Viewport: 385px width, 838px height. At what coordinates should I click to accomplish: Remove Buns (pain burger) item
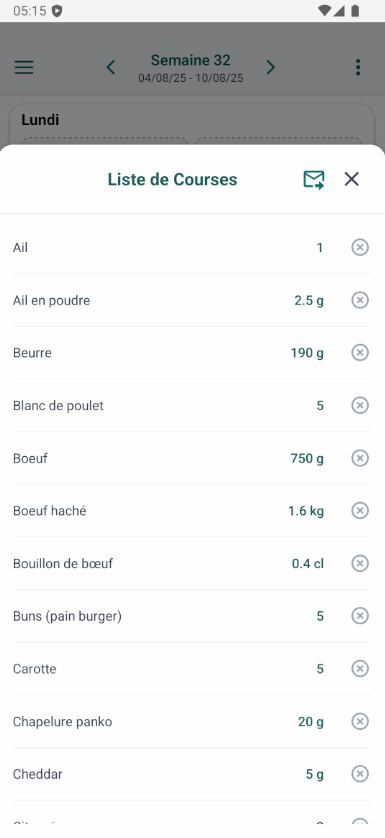point(360,616)
